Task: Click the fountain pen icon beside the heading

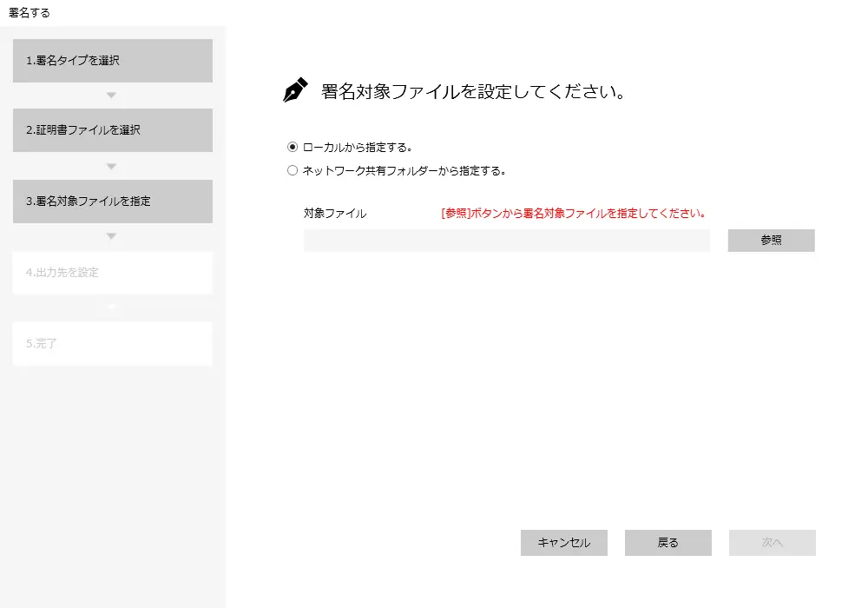Action: click(x=295, y=91)
